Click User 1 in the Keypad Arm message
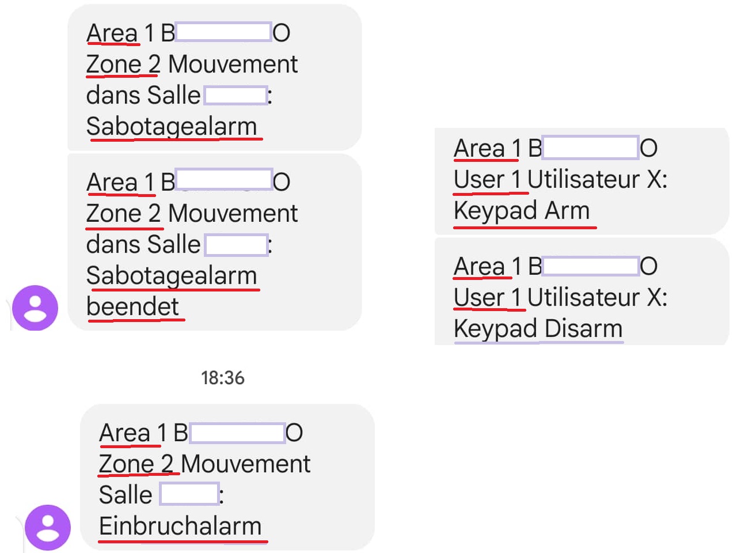The height and width of the screenshot is (553, 756). [x=487, y=180]
